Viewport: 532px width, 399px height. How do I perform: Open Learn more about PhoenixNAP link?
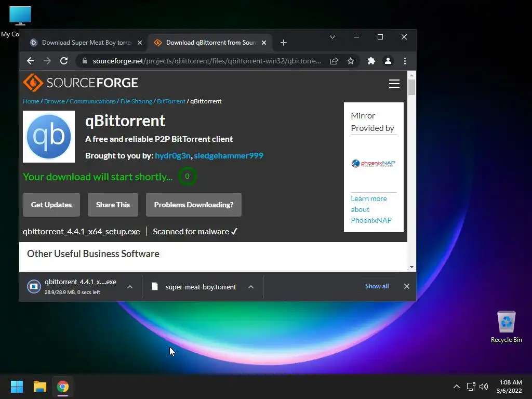point(371,210)
